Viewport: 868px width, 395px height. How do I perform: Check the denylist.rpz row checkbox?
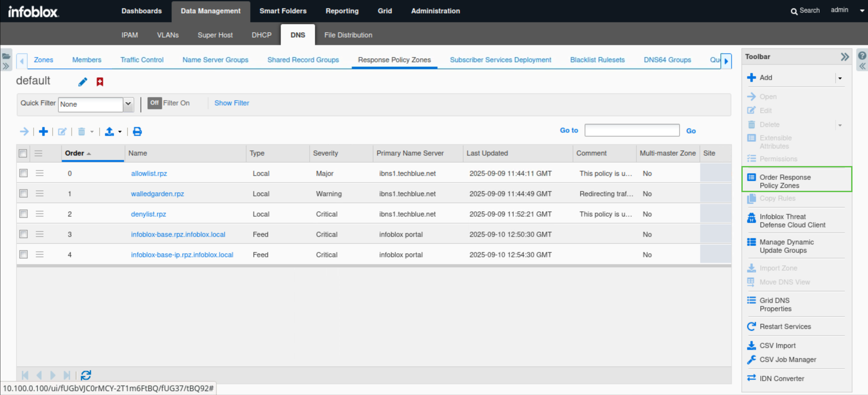click(x=23, y=213)
